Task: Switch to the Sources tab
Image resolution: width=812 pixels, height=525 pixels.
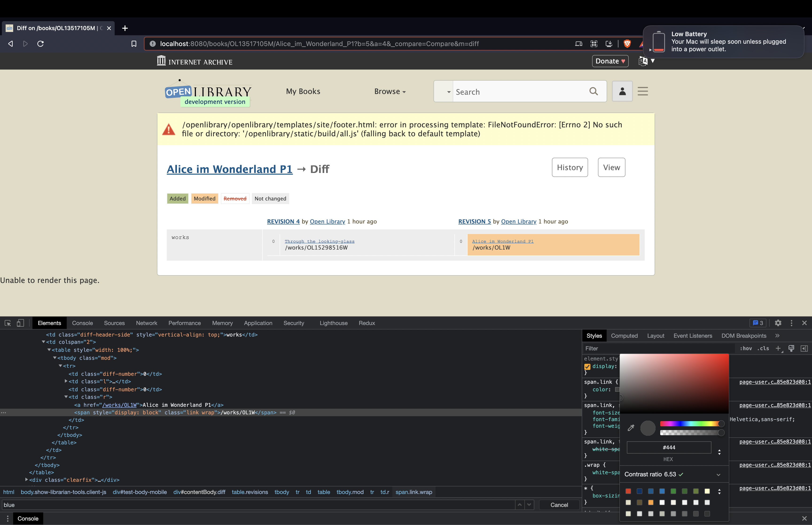Action: pyautogui.click(x=114, y=323)
